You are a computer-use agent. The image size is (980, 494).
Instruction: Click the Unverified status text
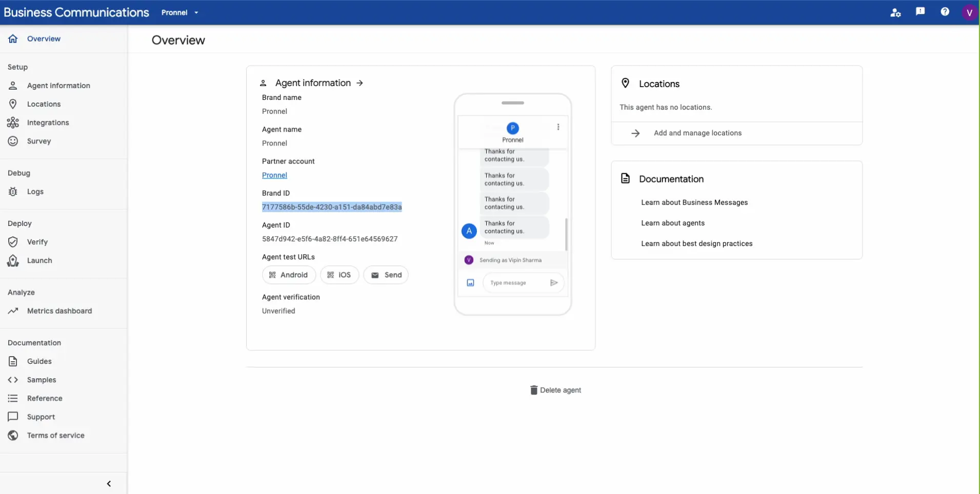pyautogui.click(x=278, y=311)
